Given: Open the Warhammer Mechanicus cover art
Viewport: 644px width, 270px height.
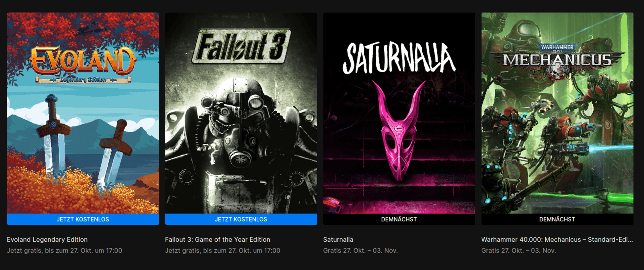Looking at the screenshot, I should [x=557, y=113].
